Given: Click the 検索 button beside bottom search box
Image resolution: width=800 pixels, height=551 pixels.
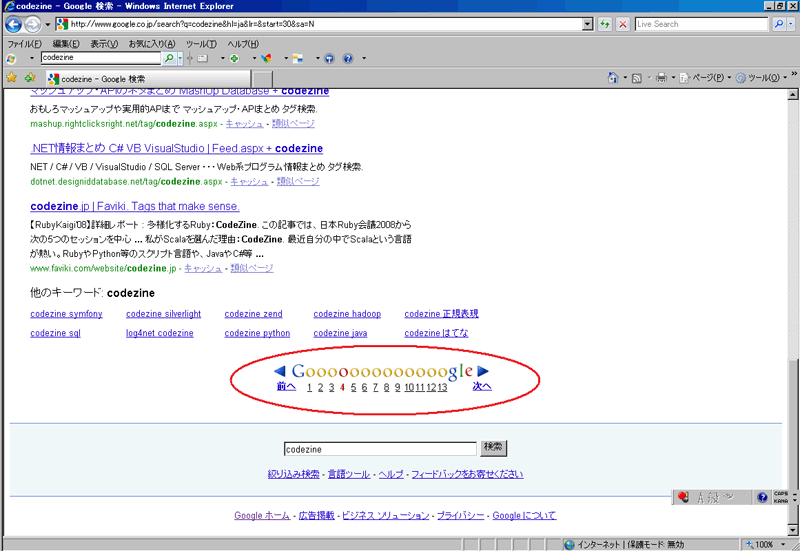Looking at the screenshot, I should pyautogui.click(x=494, y=448).
